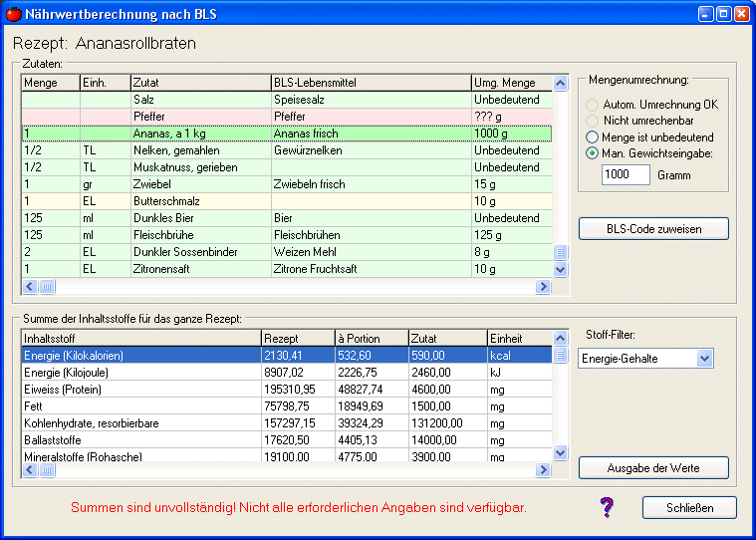This screenshot has height=540, width=756.
Task: Select 'Eiweiss (Protein)' nutrient row
Action: point(287,390)
